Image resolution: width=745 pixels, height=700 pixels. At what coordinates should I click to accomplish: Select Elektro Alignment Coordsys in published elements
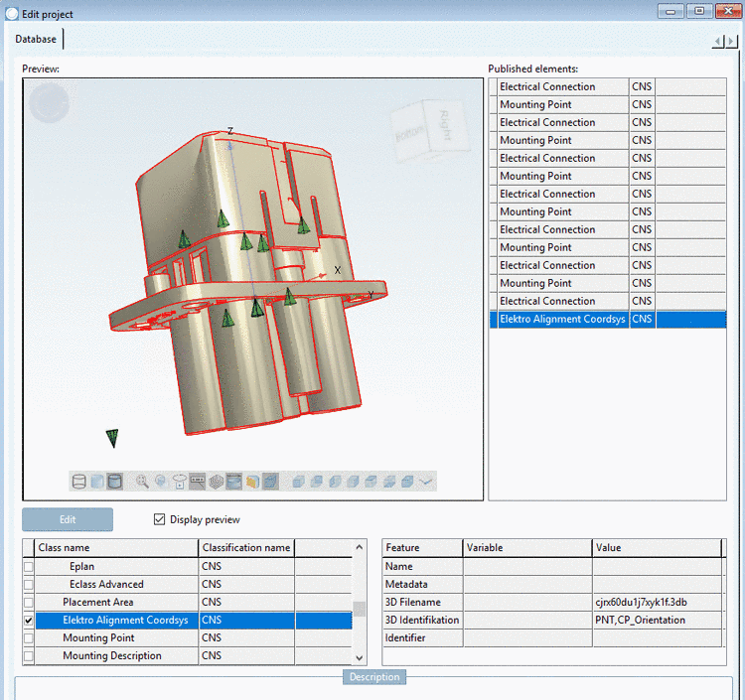[562, 319]
